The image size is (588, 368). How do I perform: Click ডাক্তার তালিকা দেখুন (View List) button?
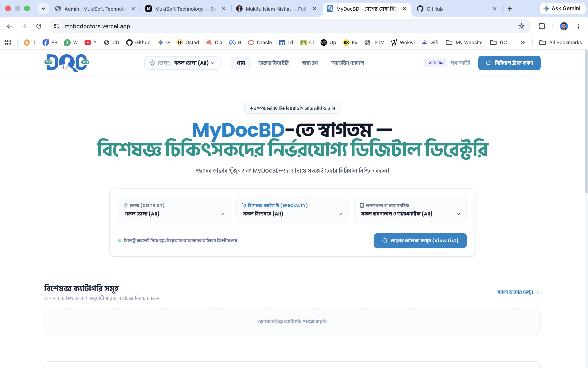click(420, 241)
